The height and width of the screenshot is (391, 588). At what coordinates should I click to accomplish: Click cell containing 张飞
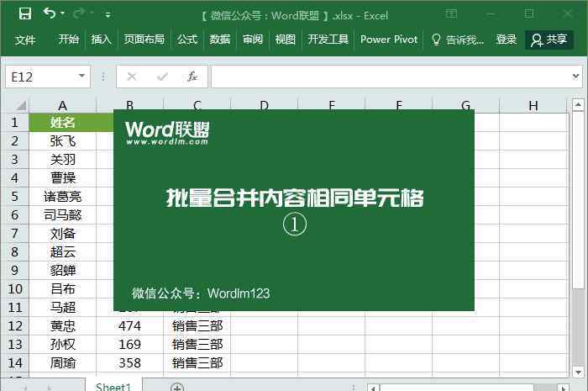[x=63, y=140]
